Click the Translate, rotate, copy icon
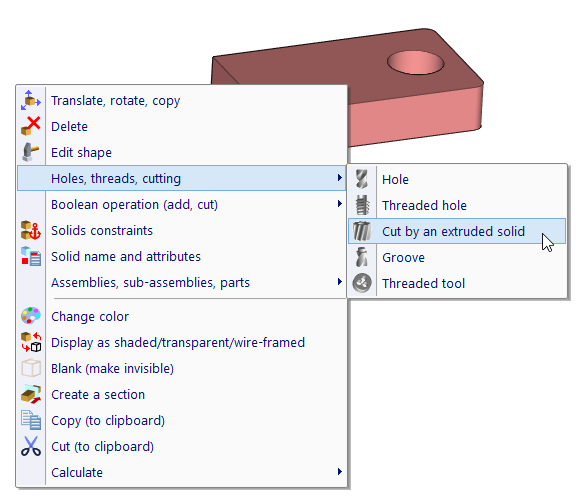585x503 pixels. pyautogui.click(x=31, y=100)
